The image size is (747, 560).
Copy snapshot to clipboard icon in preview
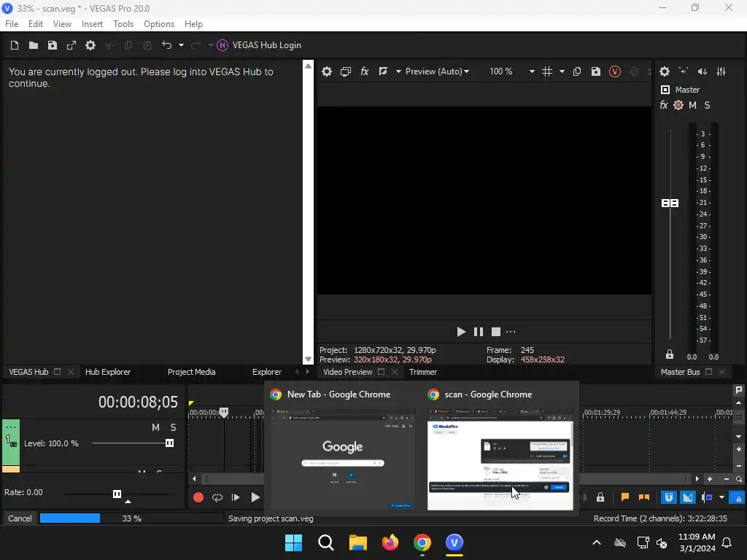pyautogui.click(x=577, y=71)
